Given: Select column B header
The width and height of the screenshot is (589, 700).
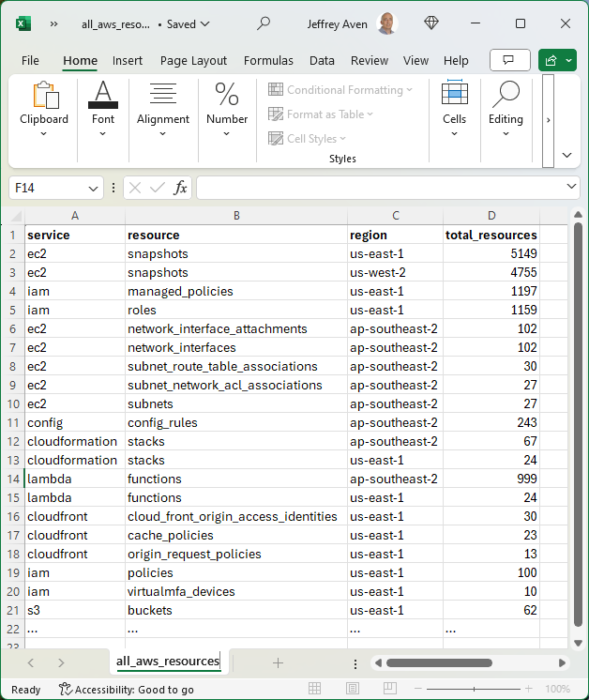Looking at the screenshot, I should (x=236, y=216).
